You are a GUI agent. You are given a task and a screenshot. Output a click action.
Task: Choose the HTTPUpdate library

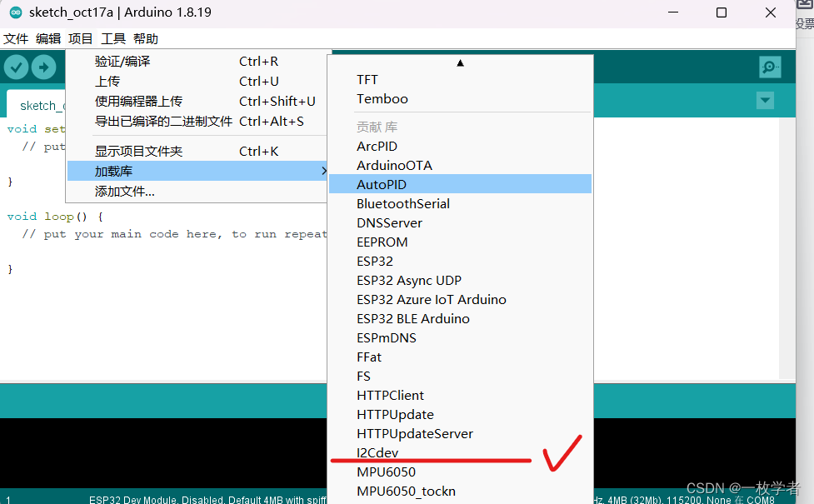pos(460,415)
